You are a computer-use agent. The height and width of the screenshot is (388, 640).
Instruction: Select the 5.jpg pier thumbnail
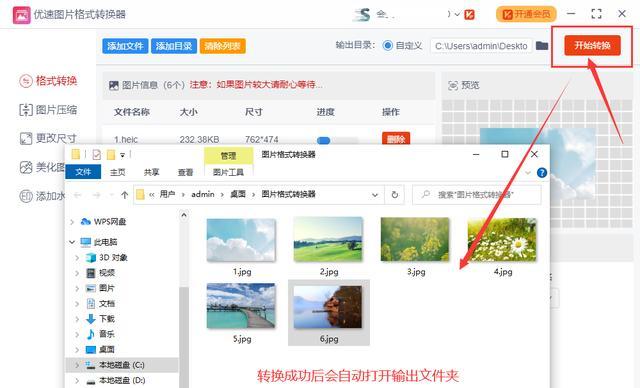(x=241, y=306)
